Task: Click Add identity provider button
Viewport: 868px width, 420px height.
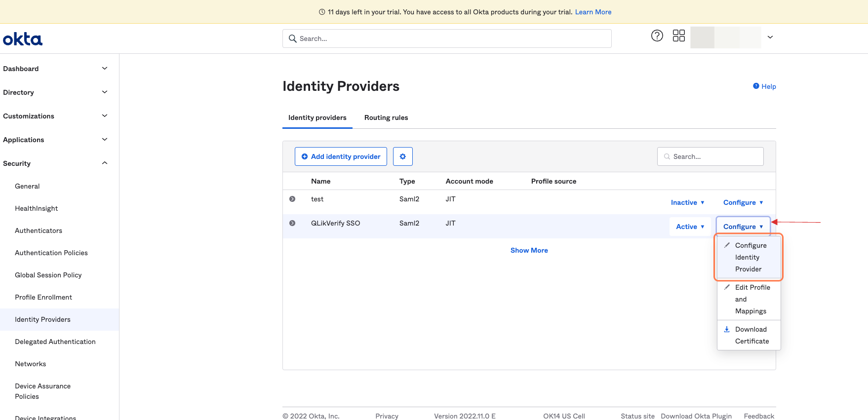Action: coord(341,156)
